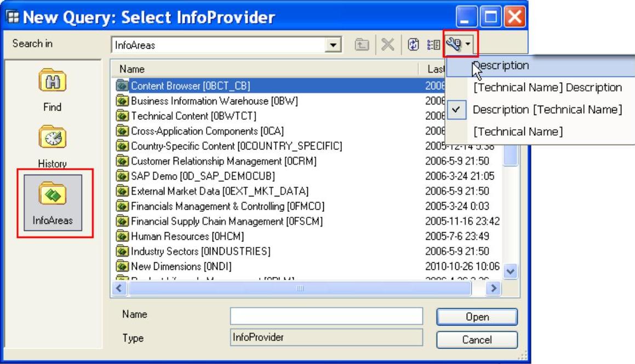Maximize the New Query dialog window
Screen dimensions: 635x364
click(490, 17)
